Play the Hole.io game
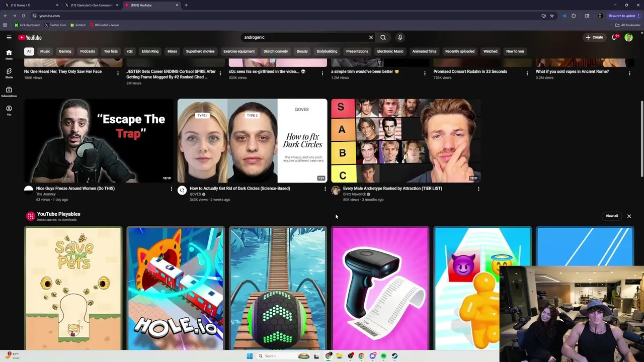The width and height of the screenshot is (644, 362). (176, 288)
